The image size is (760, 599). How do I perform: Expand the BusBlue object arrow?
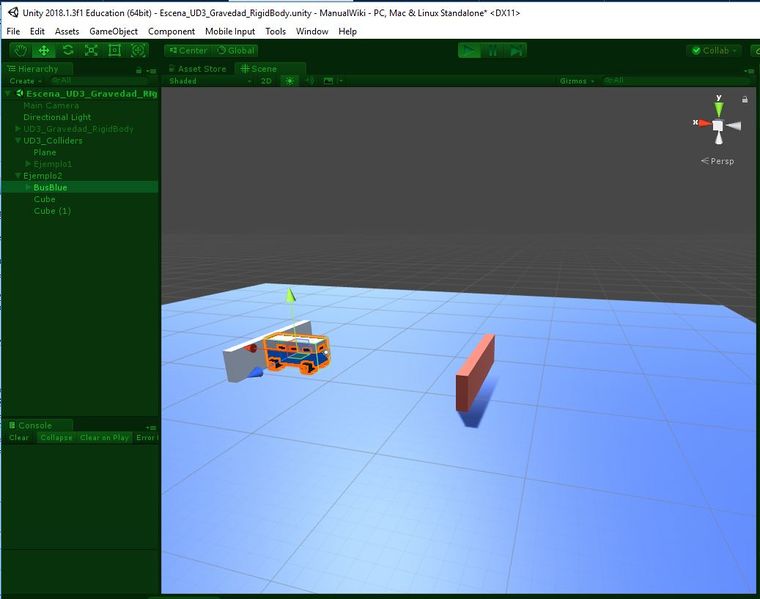[28, 187]
